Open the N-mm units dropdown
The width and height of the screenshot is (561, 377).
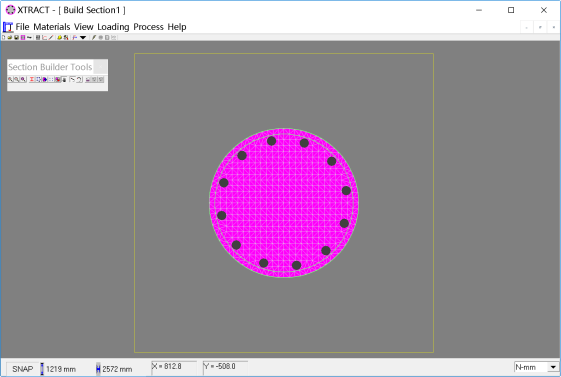coord(553,367)
